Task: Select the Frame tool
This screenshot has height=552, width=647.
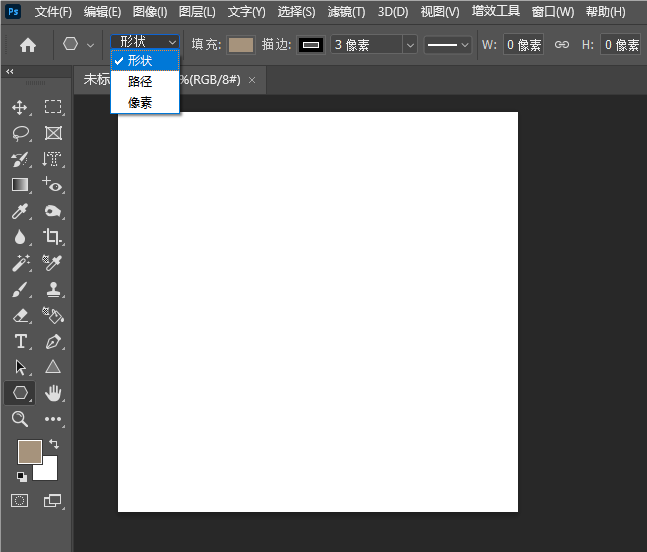Action: [x=53, y=133]
